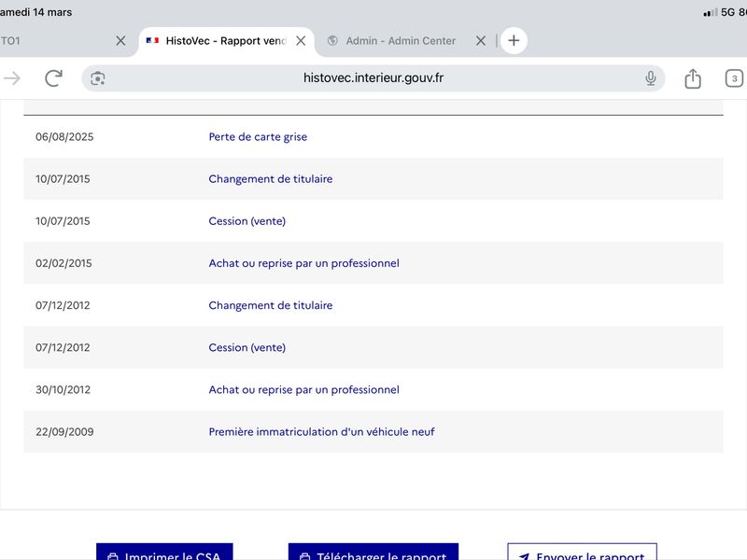Open the Perte de carte grise entry

coord(258,137)
